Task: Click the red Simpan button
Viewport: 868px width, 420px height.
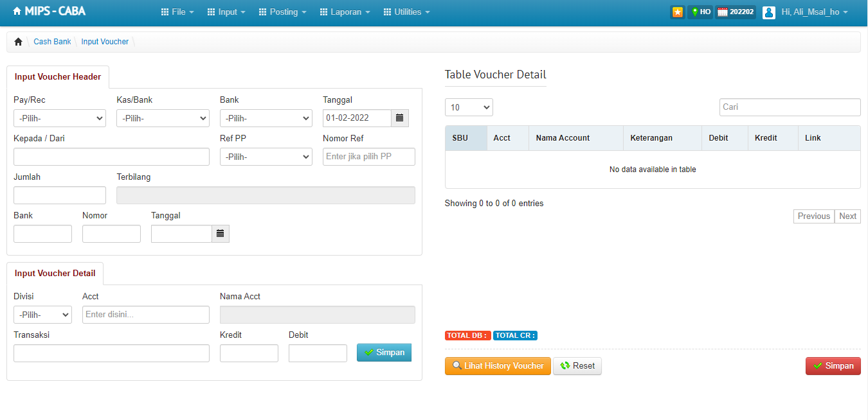Action: [x=833, y=366]
